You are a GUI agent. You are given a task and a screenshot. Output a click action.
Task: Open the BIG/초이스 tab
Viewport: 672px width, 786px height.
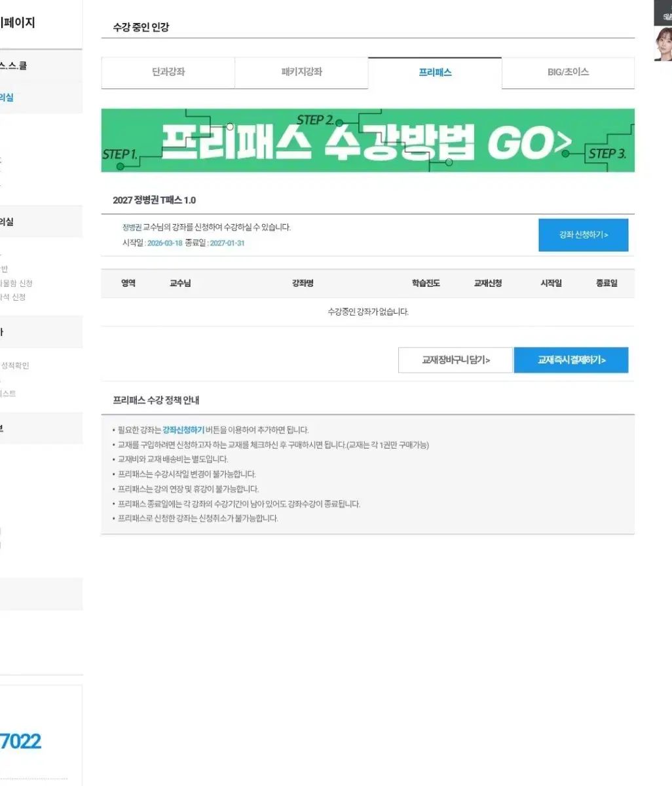(x=568, y=72)
